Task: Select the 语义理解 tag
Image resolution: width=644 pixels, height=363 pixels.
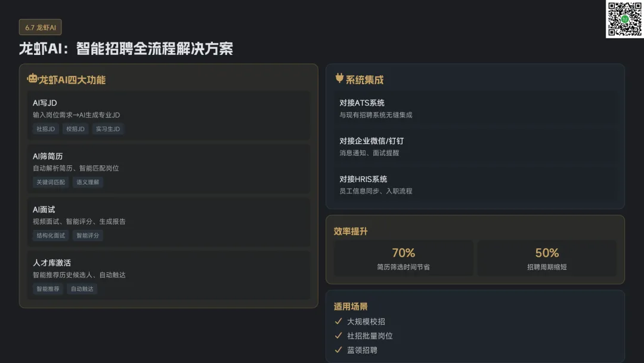Action: pos(88,182)
